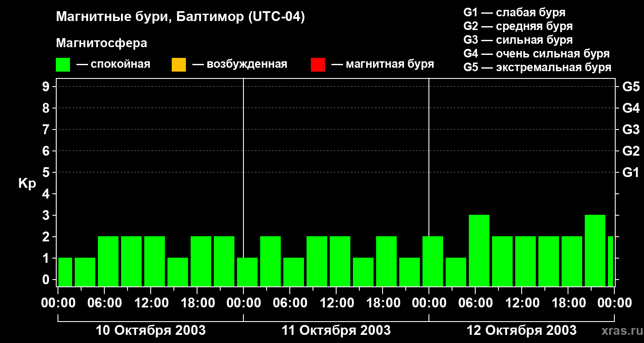The image size is (644, 343).
Task: Click the "G1 — слабая буря" legend line
Action: [514, 12]
